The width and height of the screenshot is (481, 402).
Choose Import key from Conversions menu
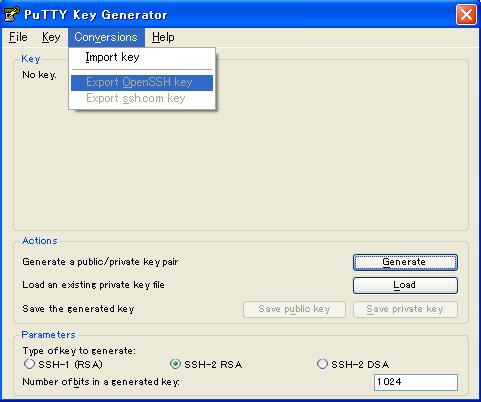click(142, 57)
